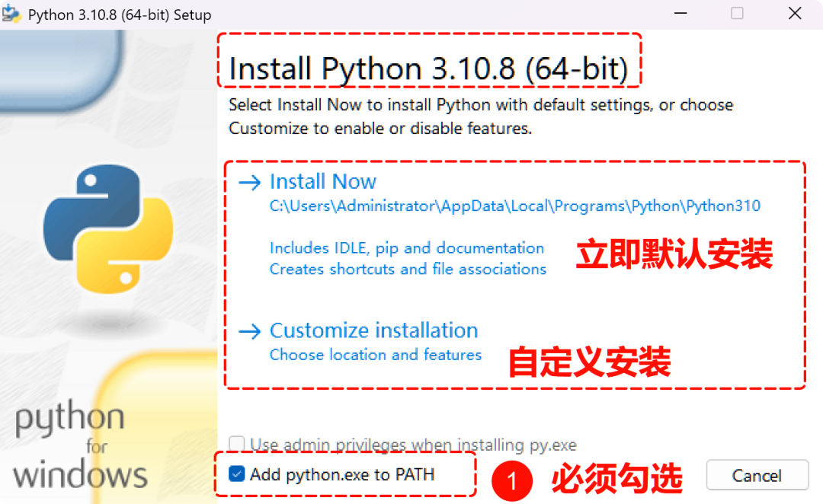Uncheck Add python.exe to PATH checkbox
Viewport: 823px width, 504px height.
(x=237, y=474)
